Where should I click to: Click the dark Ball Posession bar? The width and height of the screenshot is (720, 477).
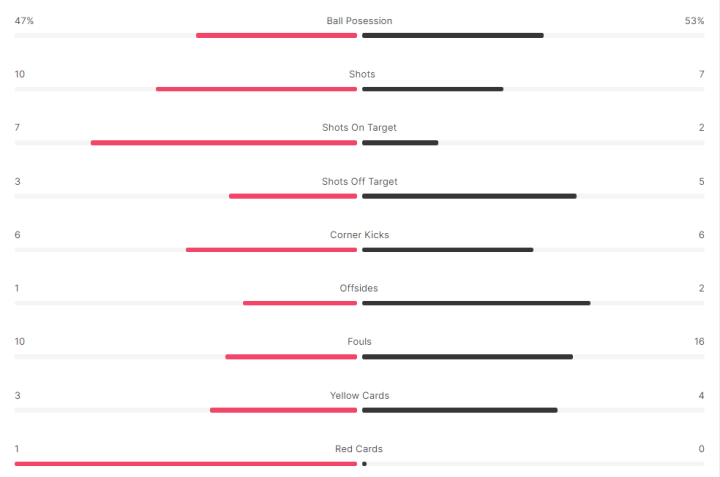coord(453,36)
